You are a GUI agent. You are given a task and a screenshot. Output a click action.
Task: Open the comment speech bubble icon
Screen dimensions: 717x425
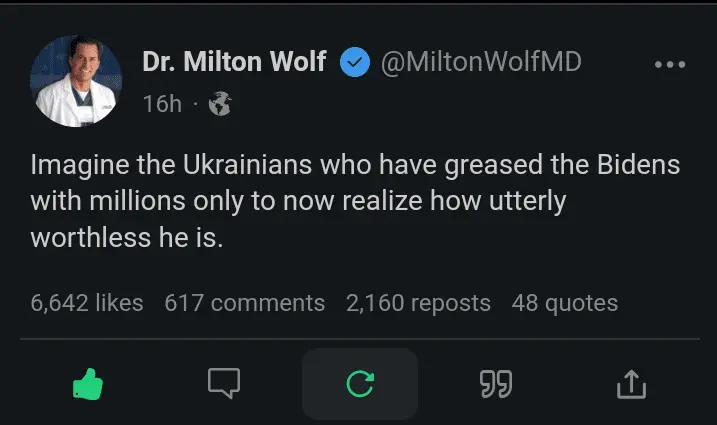pyautogui.click(x=223, y=384)
